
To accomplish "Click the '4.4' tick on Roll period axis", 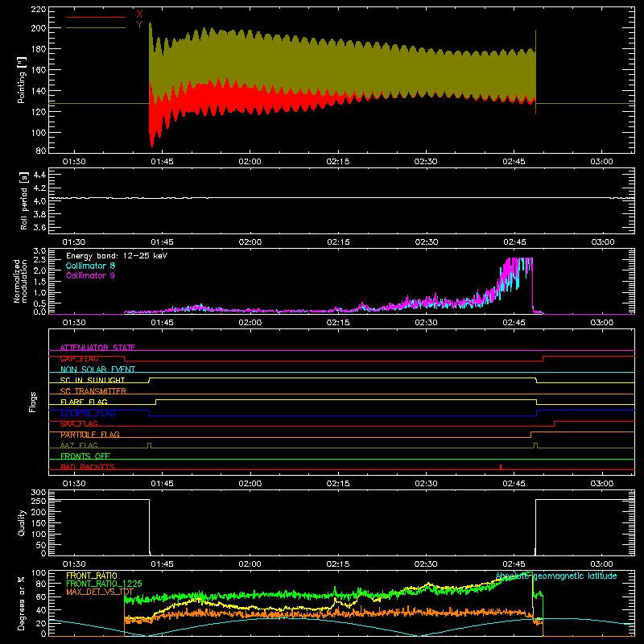I will [x=39, y=175].
